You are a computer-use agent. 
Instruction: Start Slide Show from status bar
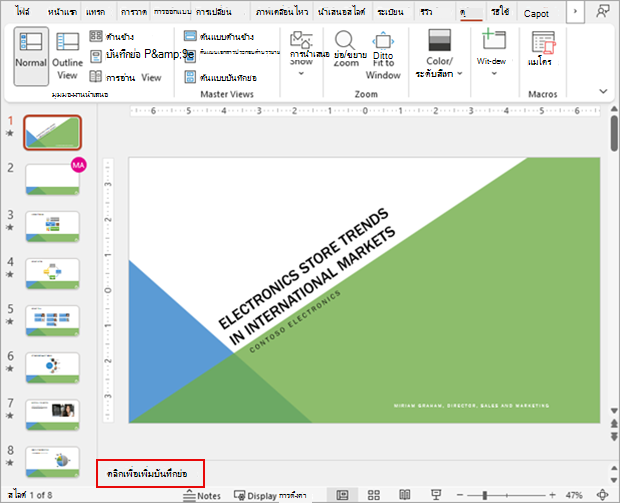point(436,495)
